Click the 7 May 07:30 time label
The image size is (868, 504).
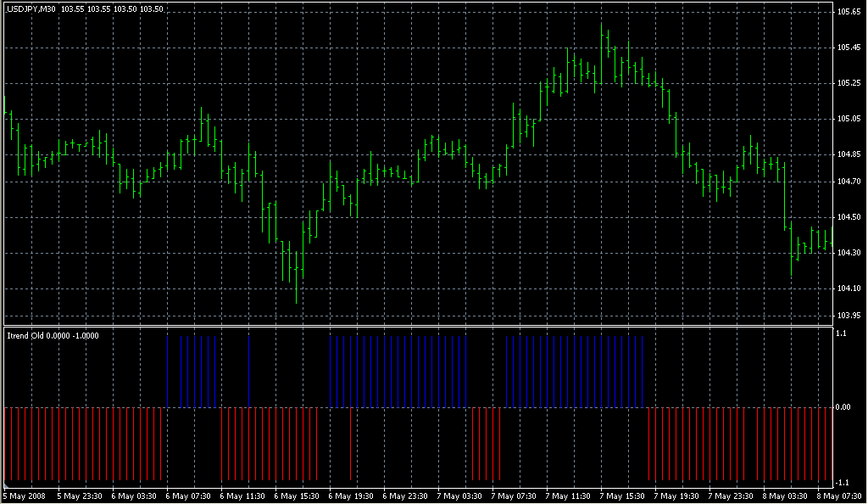(514, 496)
